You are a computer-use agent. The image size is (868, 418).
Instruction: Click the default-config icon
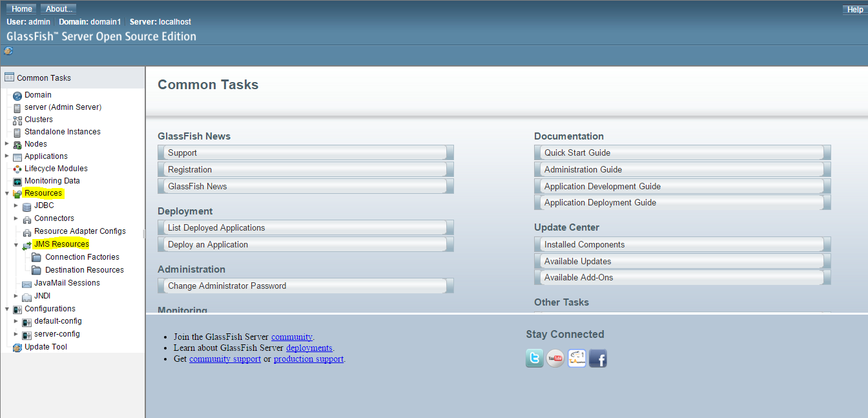coord(26,322)
